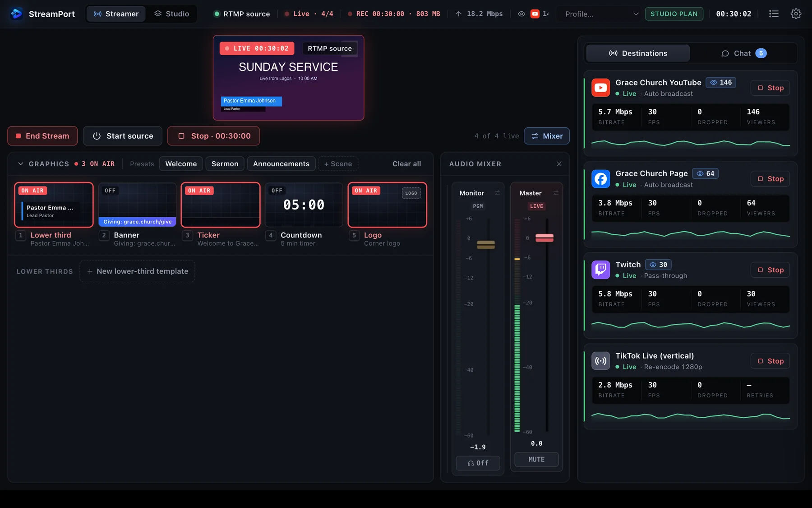Click the 146 viewers badge on YouTube
The height and width of the screenshot is (508, 812).
click(x=721, y=83)
